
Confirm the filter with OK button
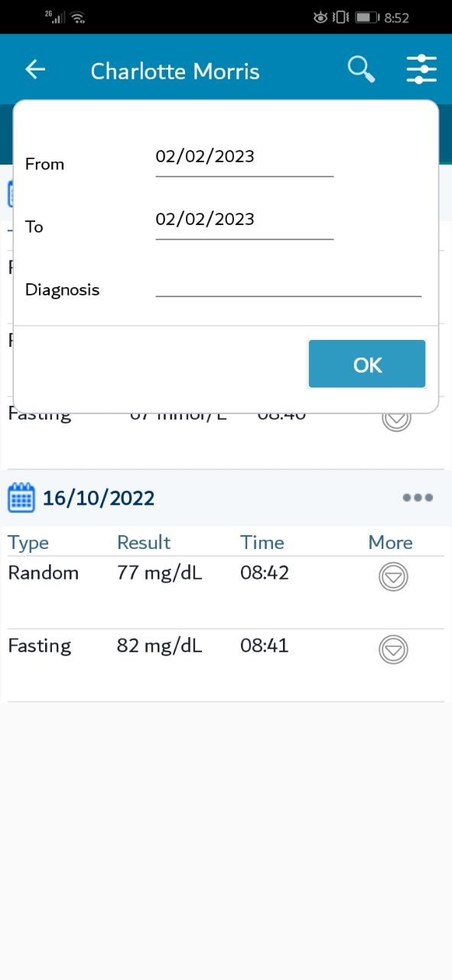(x=367, y=364)
